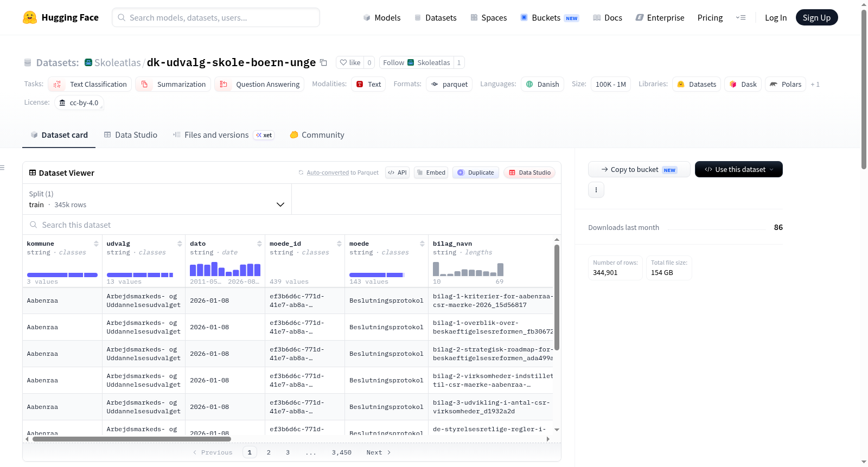
Task: Click the Duplicate button
Action: [475, 172]
